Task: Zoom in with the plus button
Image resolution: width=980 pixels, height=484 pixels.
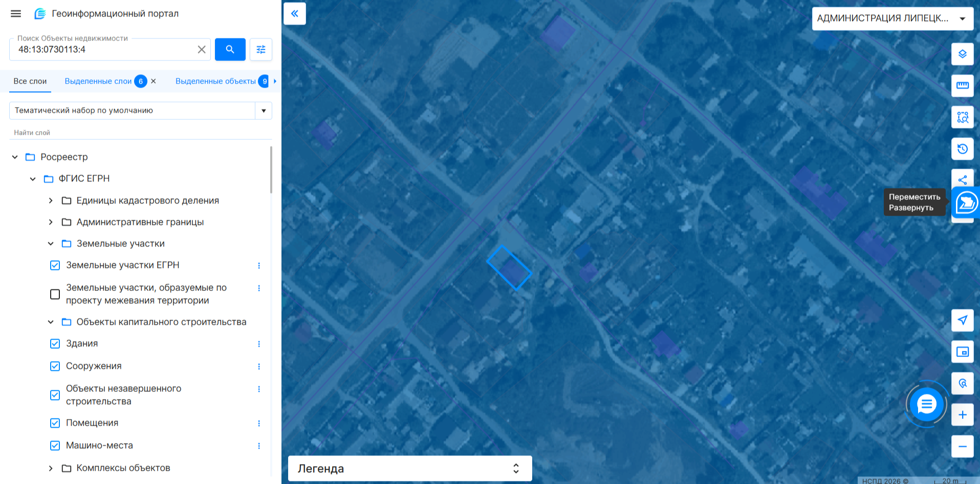Action: click(x=963, y=415)
